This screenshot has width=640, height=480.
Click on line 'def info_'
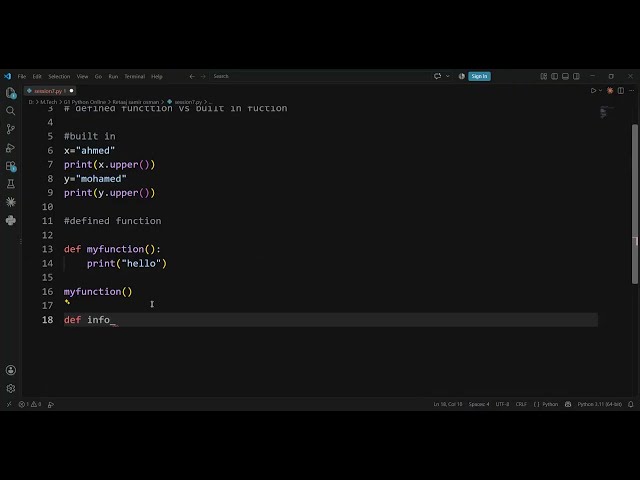pyautogui.click(x=331, y=320)
